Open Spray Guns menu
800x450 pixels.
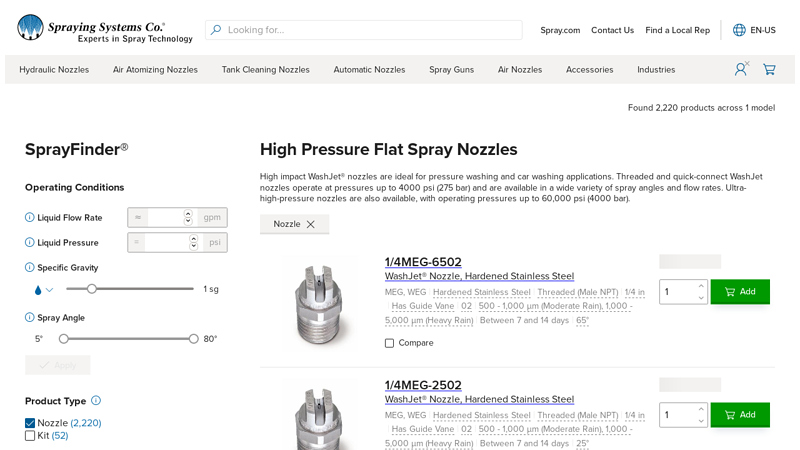(x=452, y=69)
